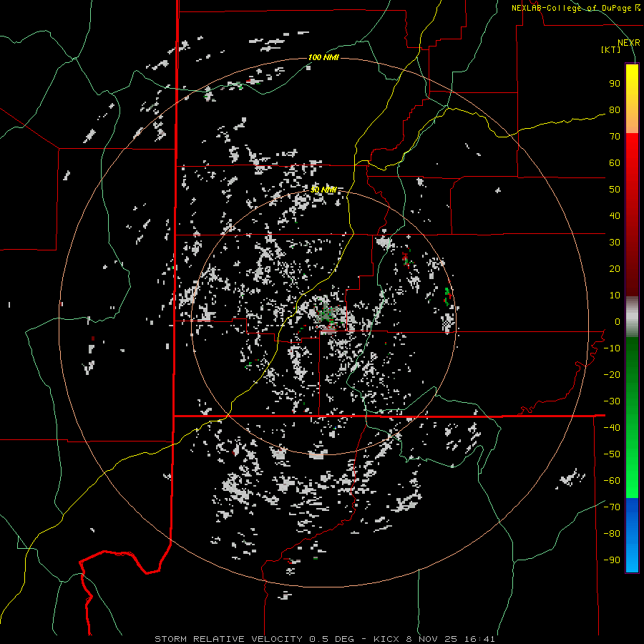Pick the blue band at the color bar bottom
The height and width of the screenshot is (644, 644).
pyautogui.click(x=632, y=535)
